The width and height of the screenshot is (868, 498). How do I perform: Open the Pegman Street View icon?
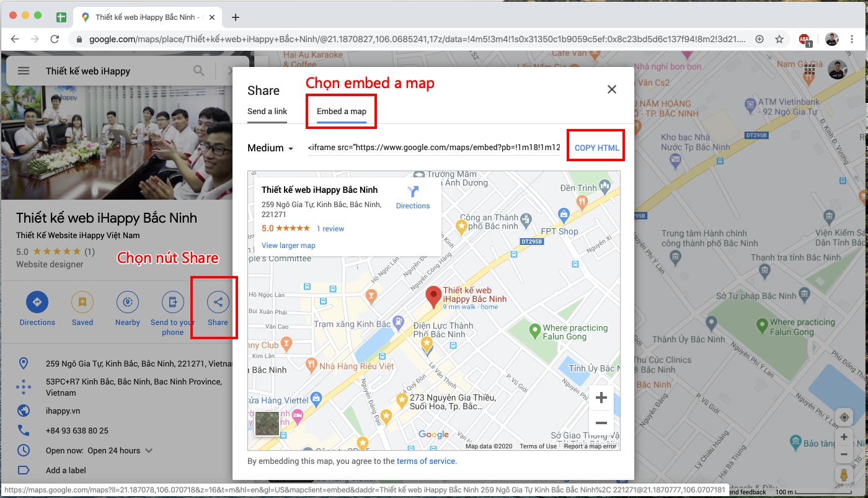point(844,475)
